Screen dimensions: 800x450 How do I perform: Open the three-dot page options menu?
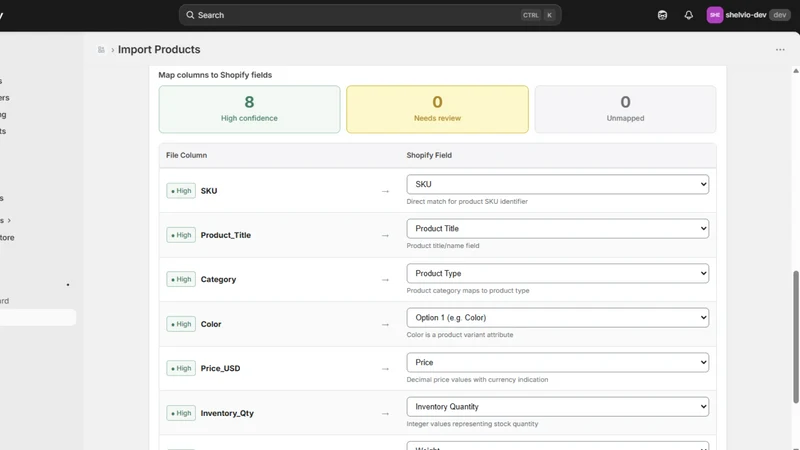[780, 49]
